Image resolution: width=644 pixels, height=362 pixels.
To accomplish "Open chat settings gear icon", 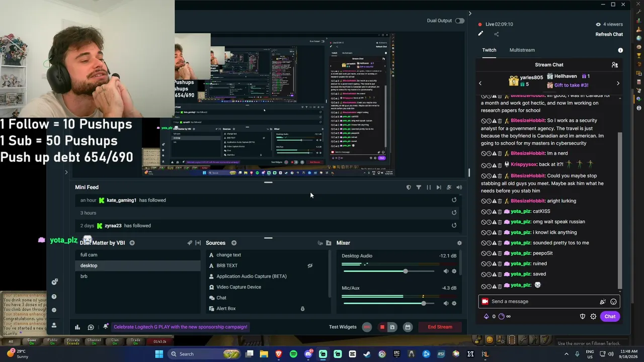I will 593,317.
